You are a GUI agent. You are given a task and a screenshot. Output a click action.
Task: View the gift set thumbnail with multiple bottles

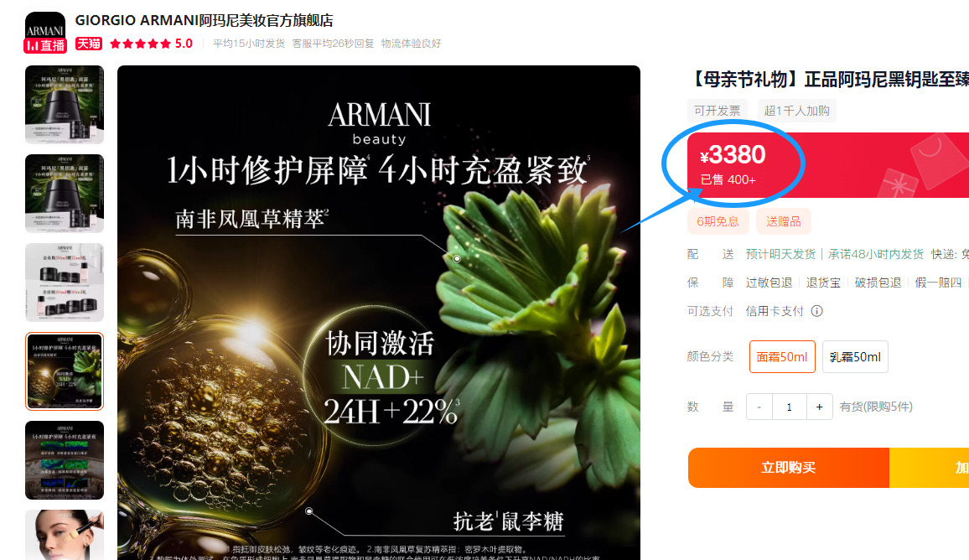tap(65, 283)
